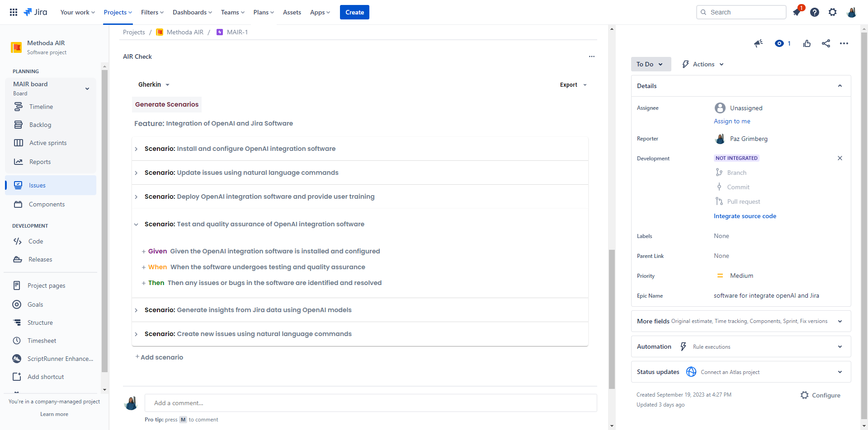Open the Gherkin format dropdown
The width and height of the screenshot is (868, 430).
[x=154, y=84]
